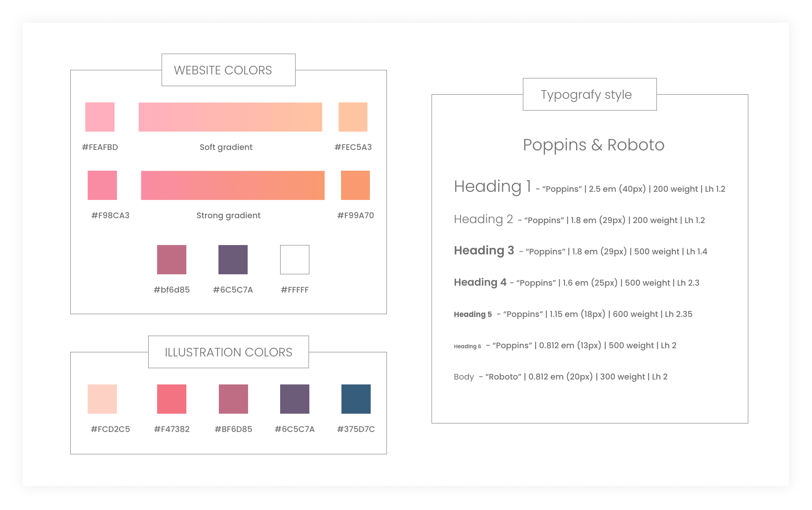Select the Strong gradient color bar
812x510 pixels.
pos(233,185)
